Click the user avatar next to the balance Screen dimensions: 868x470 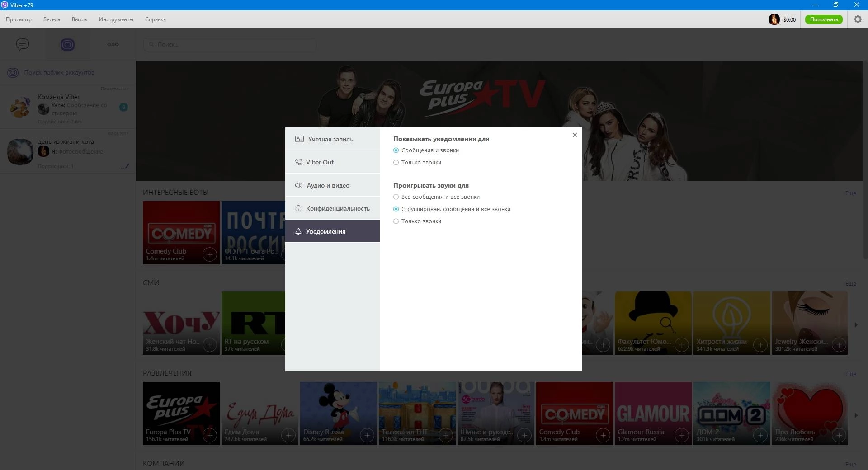coord(774,19)
